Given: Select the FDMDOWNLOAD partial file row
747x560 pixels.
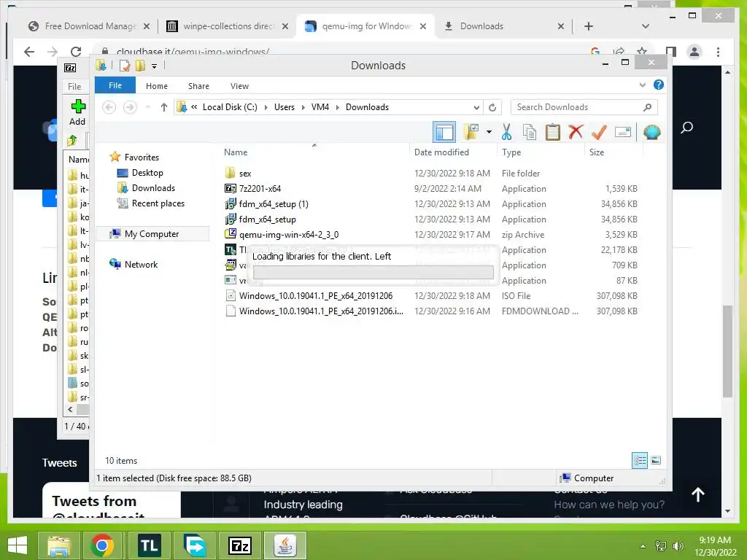Looking at the screenshot, I should [431, 311].
